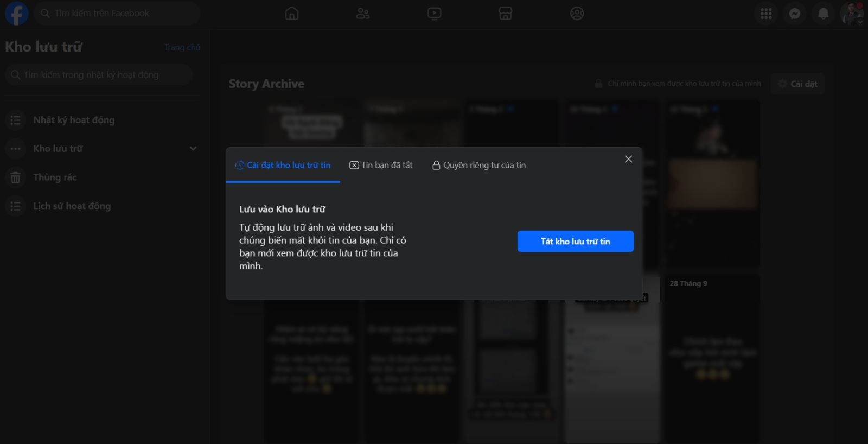Open the Home feed icon
Screen dimensions: 868x444
click(x=292, y=14)
